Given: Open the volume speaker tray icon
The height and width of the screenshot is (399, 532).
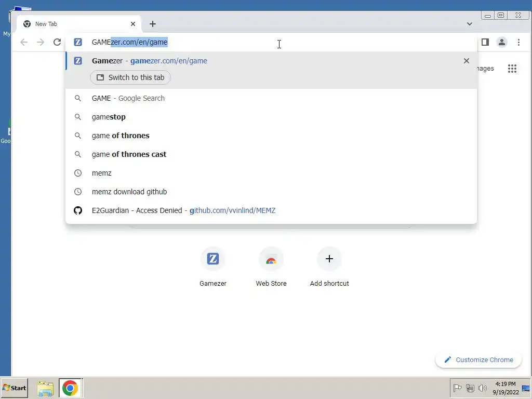Looking at the screenshot, I should (482, 388).
